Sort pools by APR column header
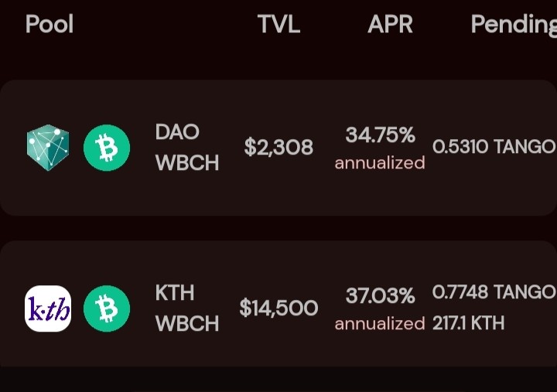This screenshot has width=557, height=392. (x=390, y=24)
